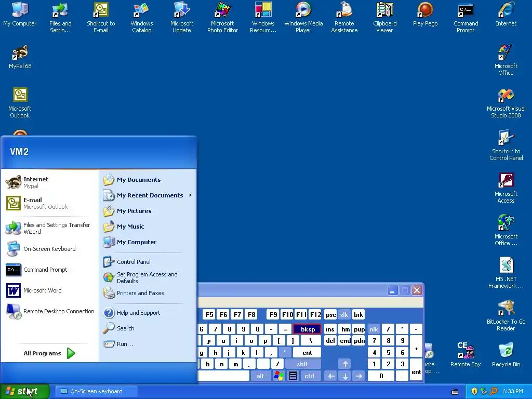Click the security shield tray icon
The image size is (532, 399).
pos(474,391)
